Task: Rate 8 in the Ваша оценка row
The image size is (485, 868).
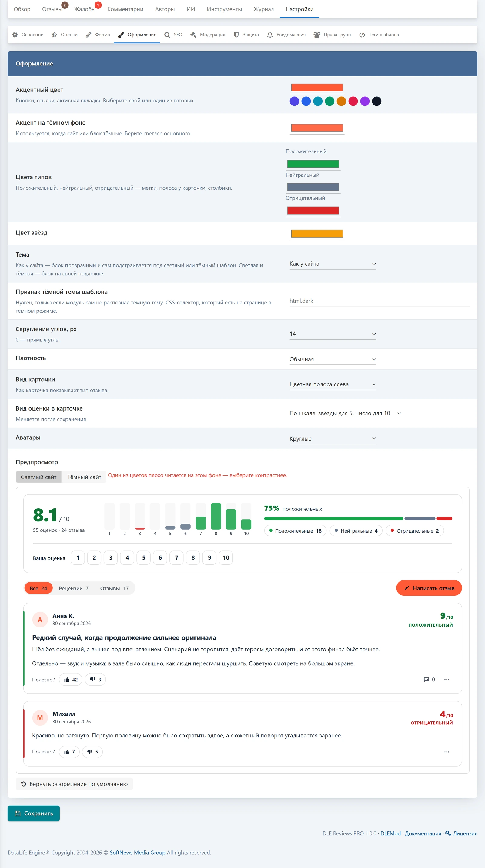Action: (193, 558)
